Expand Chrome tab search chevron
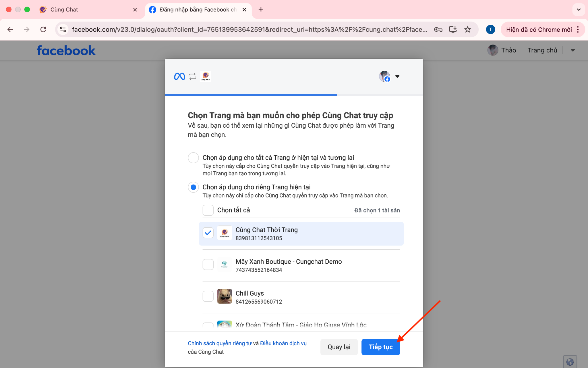 click(579, 9)
